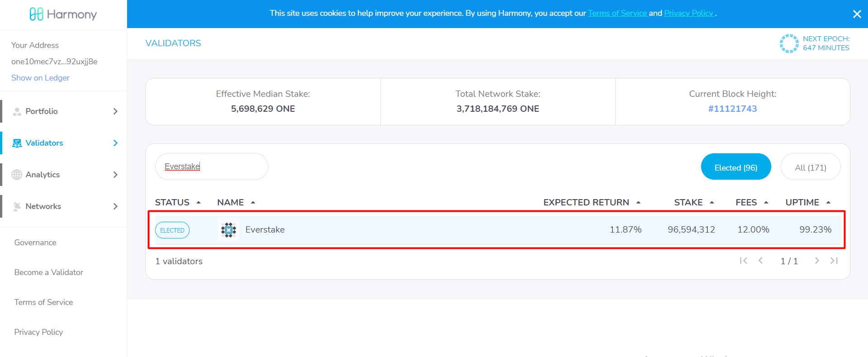Open sidebar Terms of Service link

point(43,302)
